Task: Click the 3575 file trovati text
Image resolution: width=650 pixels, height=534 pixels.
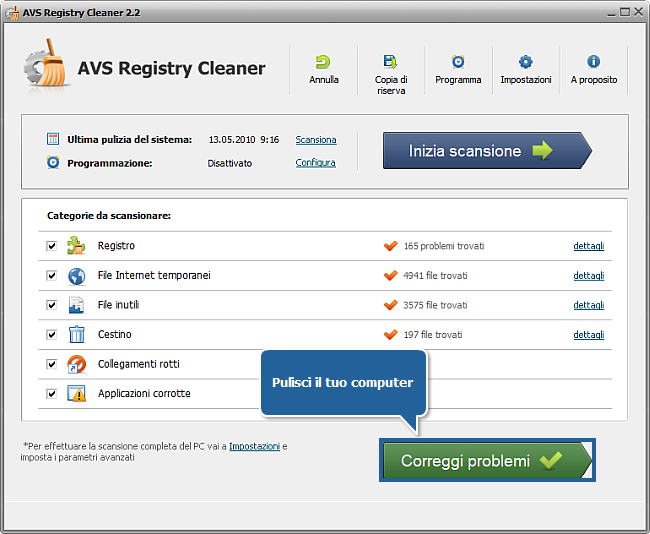Action: click(435, 305)
